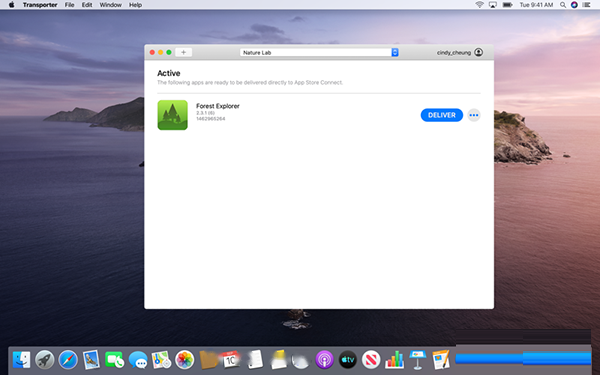Open Messages from the Dock

click(138, 360)
